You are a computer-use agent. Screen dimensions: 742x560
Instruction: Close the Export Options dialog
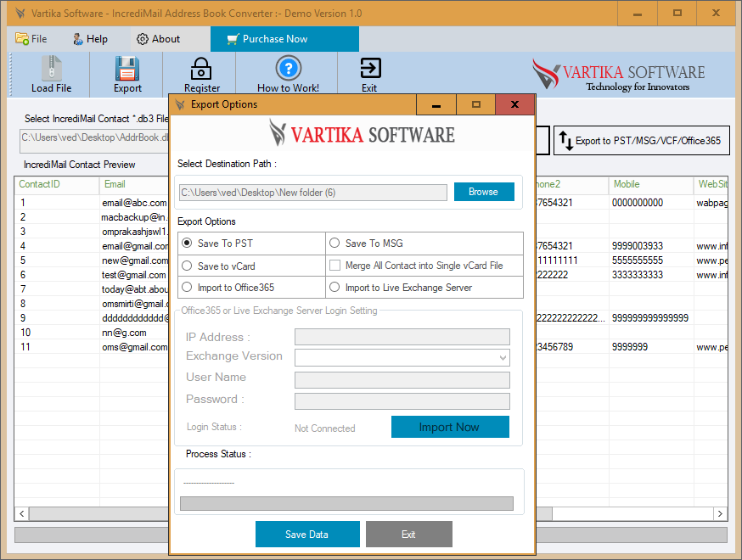pos(514,104)
